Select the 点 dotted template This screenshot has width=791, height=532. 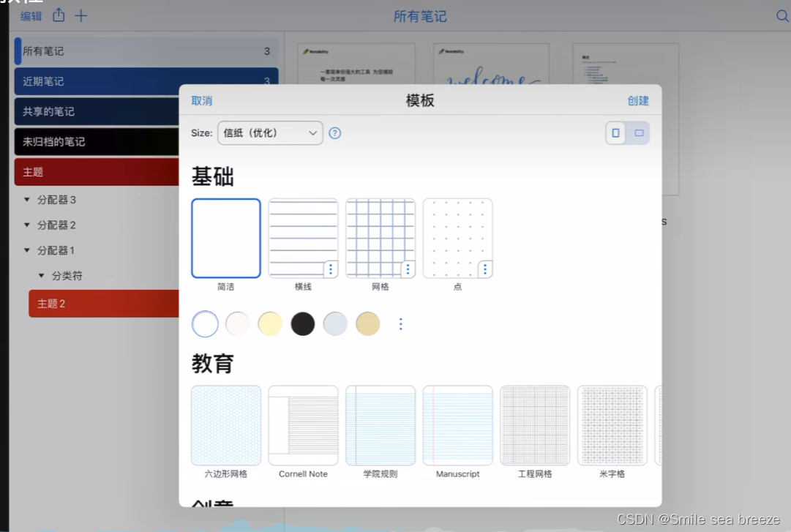pyautogui.click(x=457, y=238)
